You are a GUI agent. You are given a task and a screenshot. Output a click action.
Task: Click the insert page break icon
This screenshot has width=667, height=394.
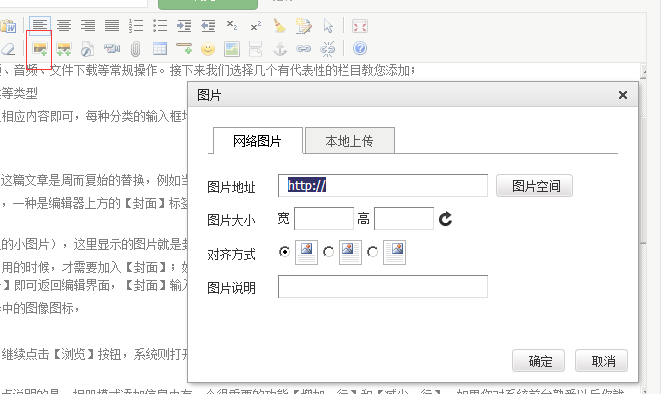(256, 49)
